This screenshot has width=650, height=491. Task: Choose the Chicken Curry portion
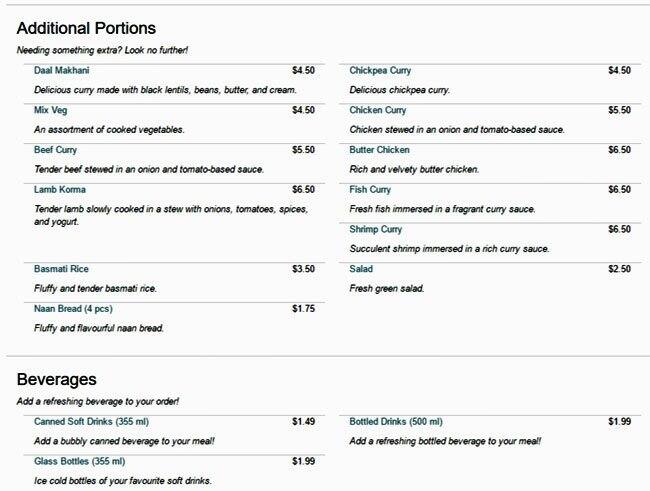[378, 111]
